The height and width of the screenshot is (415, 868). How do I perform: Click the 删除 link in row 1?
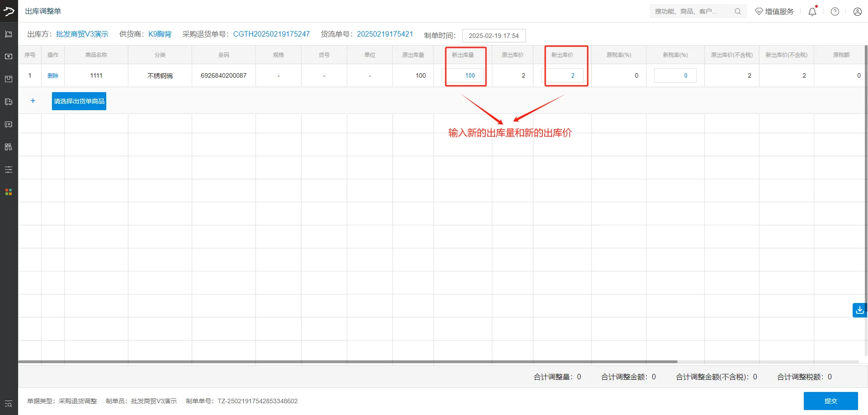53,76
